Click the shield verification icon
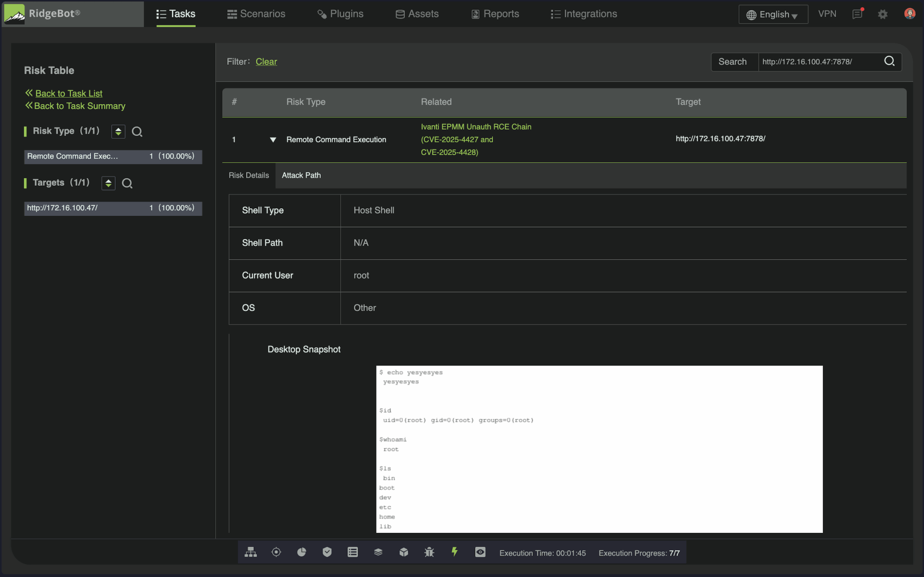 click(327, 552)
